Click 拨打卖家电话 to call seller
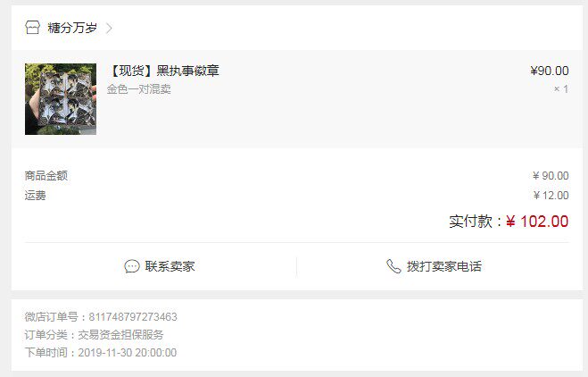 pos(444,266)
